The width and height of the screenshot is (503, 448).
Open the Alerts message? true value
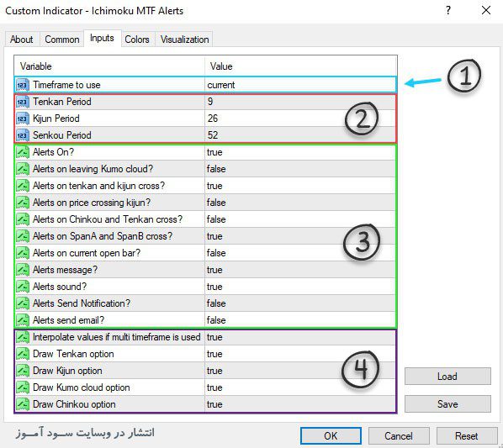(300, 270)
